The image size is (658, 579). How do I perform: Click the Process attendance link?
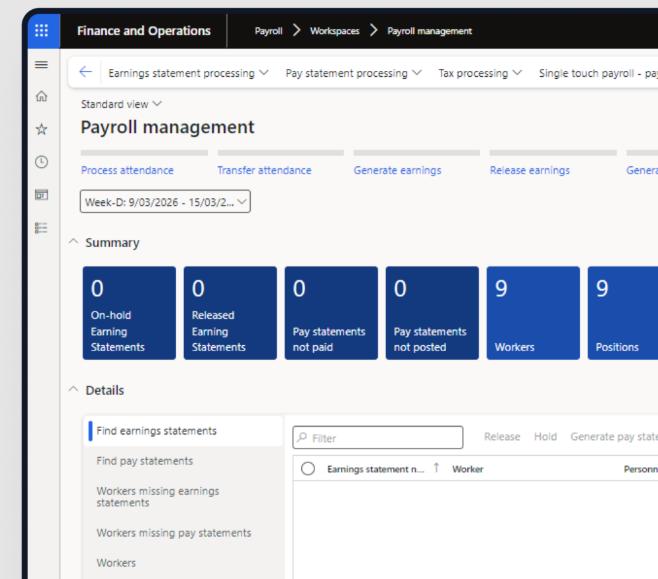click(127, 170)
